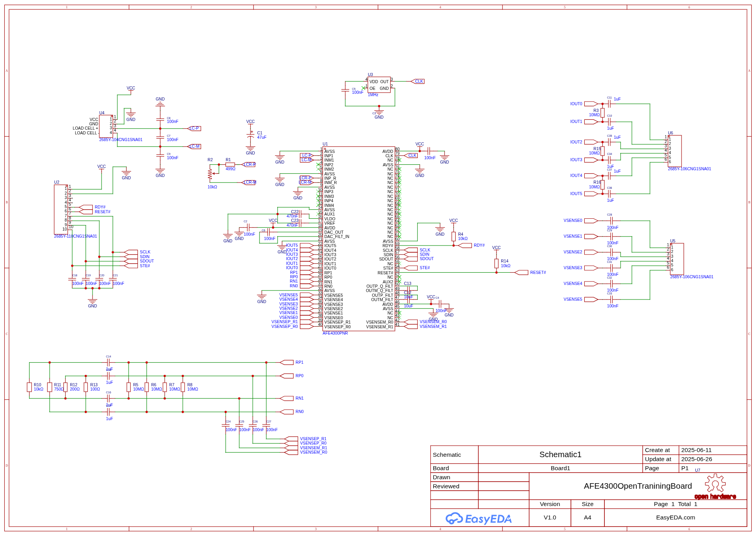Select resistor R8 10MΩ label

tap(193, 389)
